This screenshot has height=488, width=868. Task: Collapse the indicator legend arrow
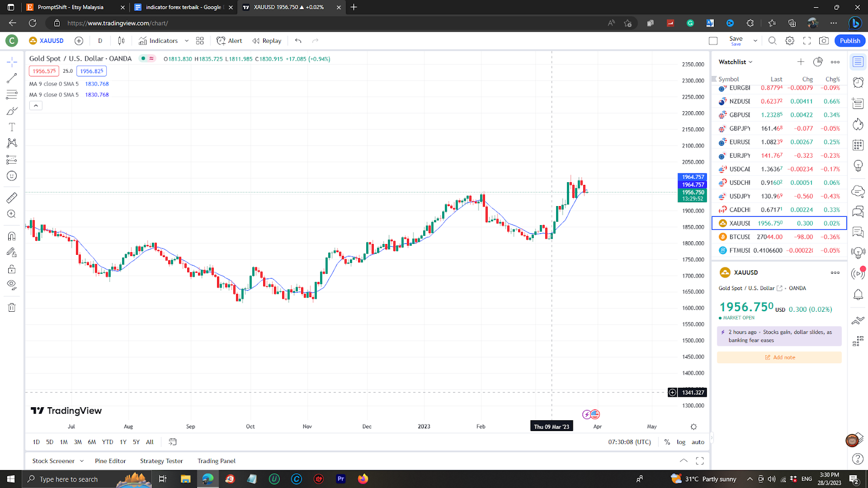click(x=36, y=106)
